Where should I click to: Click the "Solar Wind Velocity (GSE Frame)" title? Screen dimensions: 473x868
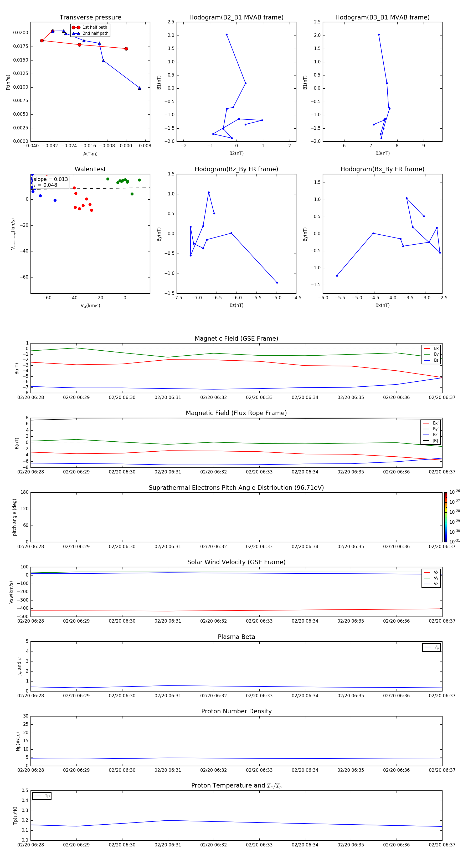point(236,562)
